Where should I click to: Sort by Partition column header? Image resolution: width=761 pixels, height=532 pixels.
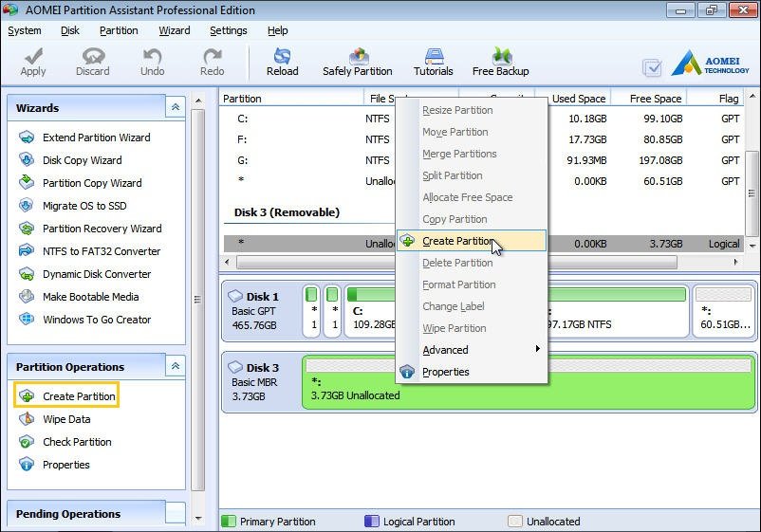click(291, 99)
